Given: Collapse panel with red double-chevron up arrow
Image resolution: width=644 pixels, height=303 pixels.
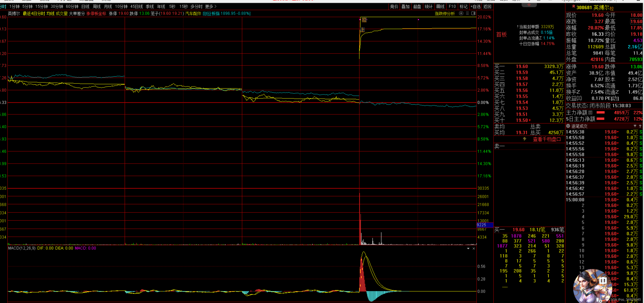Looking at the screenshot, I should coord(529,5).
